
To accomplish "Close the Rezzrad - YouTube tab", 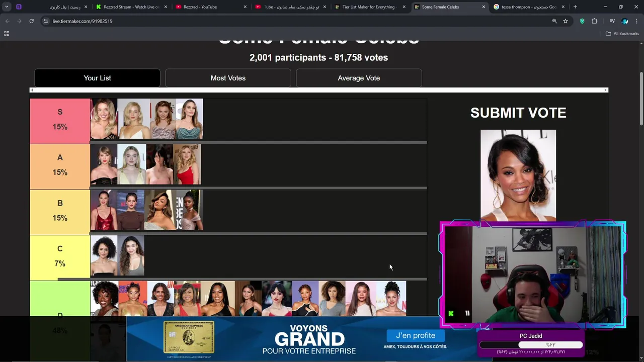I will [245, 7].
